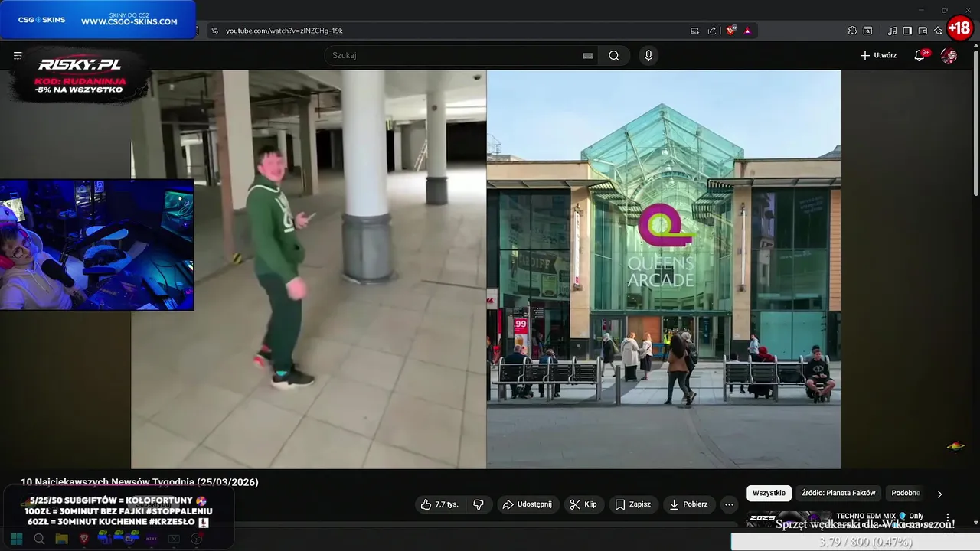Open Brave Shields lion icon

731,31
